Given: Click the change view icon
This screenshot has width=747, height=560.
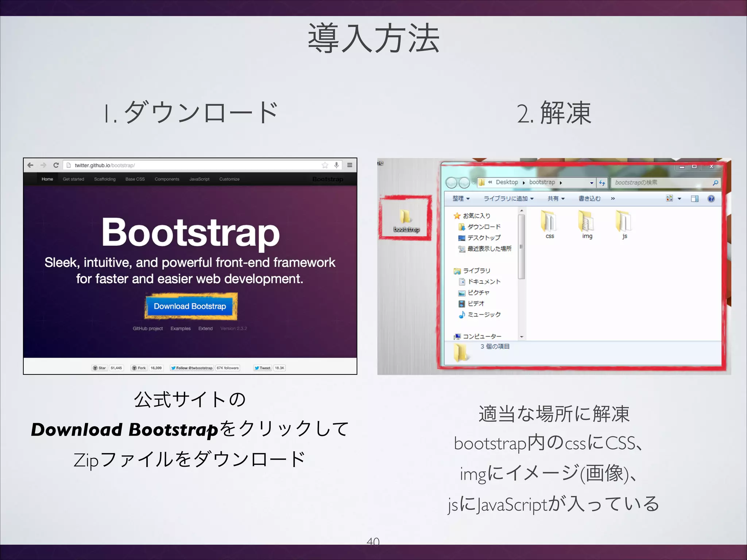Looking at the screenshot, I should (x=669, y=198).
